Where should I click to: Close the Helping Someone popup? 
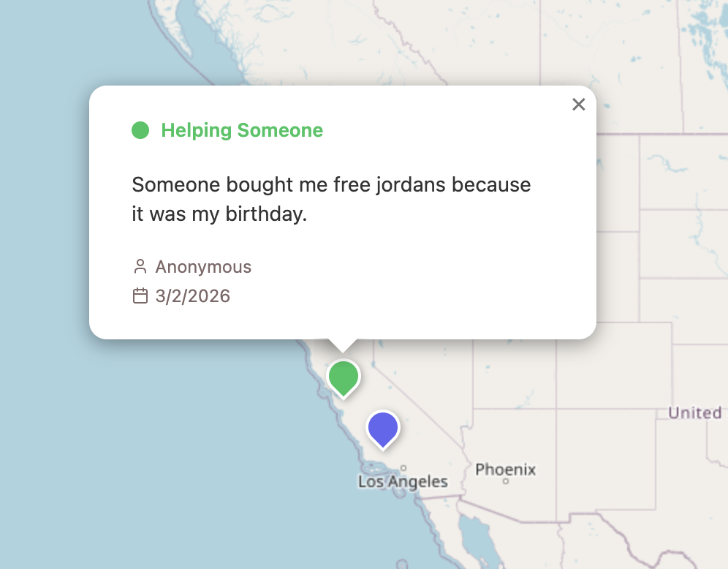click(579, 105)
